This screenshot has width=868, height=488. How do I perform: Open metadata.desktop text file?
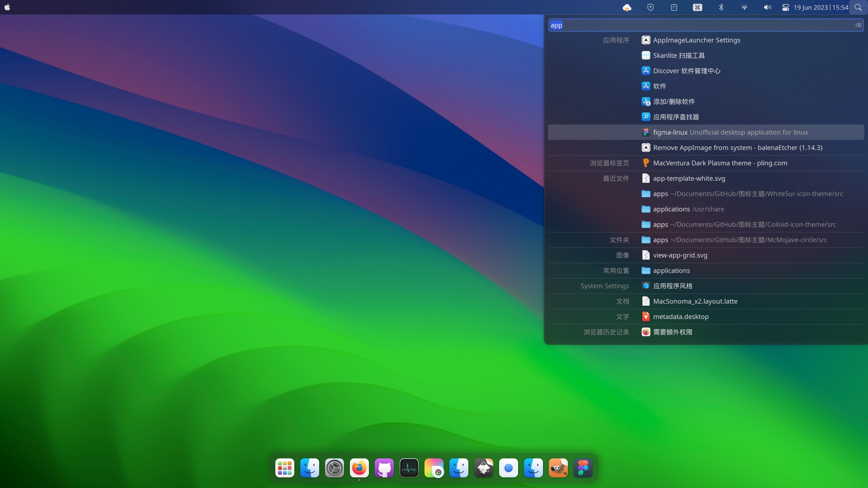coord(706,317)
